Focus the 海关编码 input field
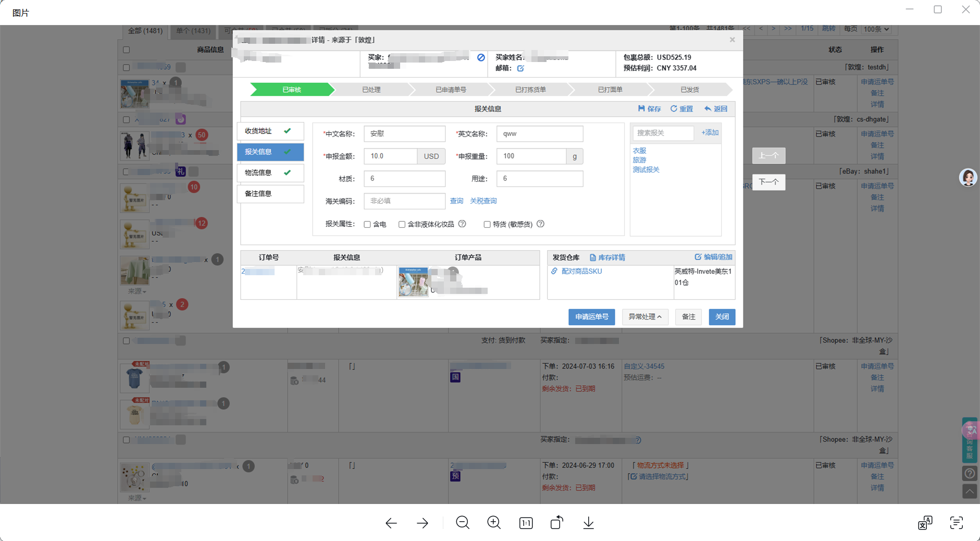980x541 pixels. click(x=405, y=201)
